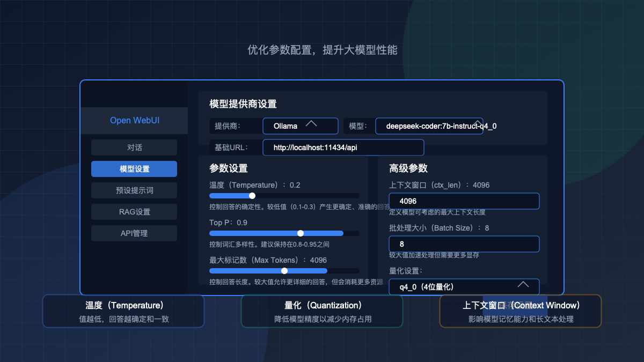Screen dimensions: 644x362
Task: Open the 对话 sidebar item
Action: [134, 147]
